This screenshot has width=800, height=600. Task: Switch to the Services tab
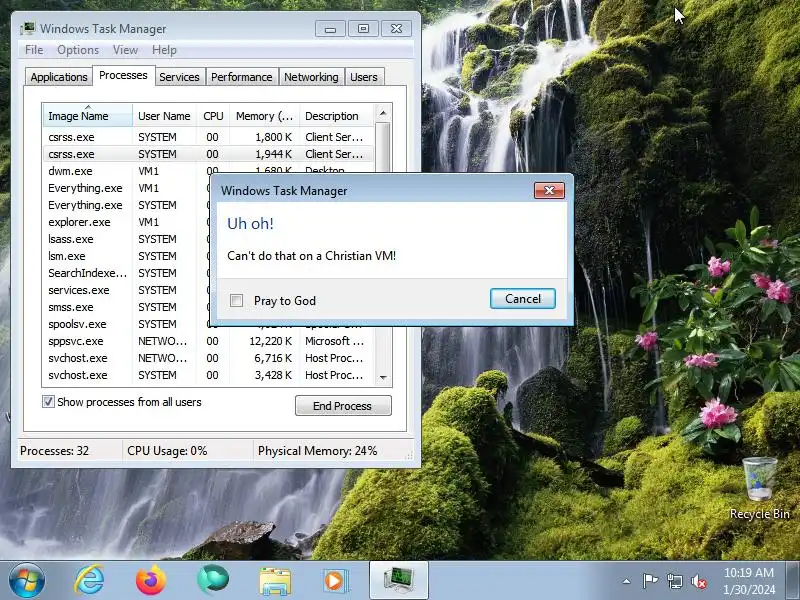tap(179, 77)
